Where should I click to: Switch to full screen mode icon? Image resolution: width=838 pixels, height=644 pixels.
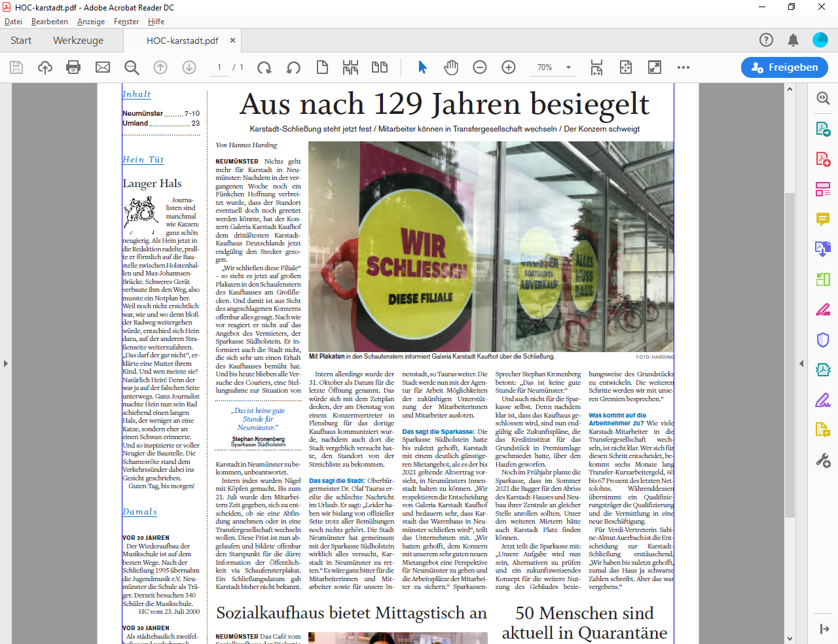[x=655, y=67]
